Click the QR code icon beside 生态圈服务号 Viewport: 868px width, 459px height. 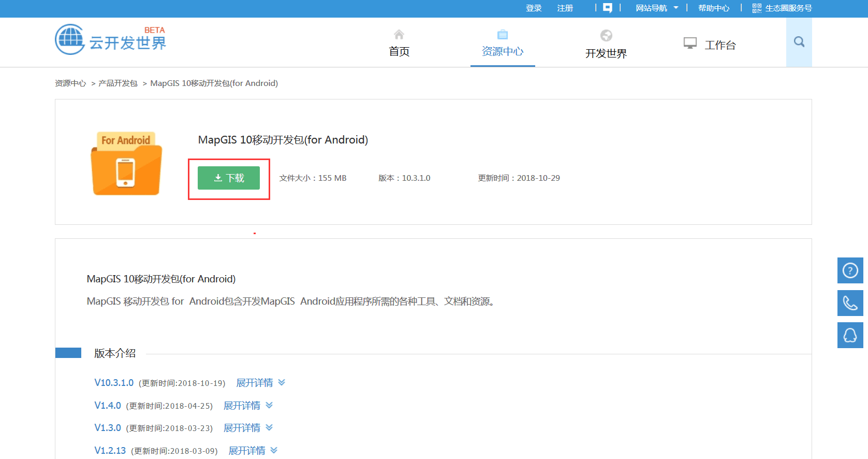(757, 8)
